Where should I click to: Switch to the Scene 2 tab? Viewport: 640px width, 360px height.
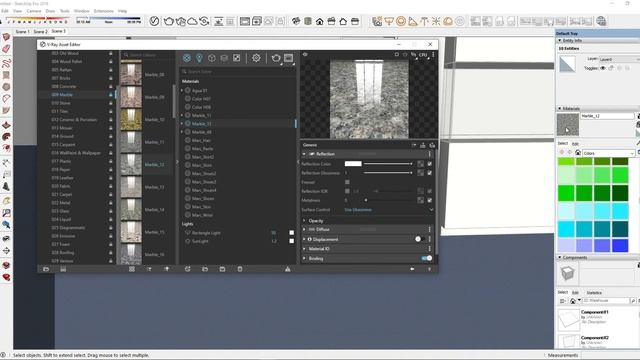click(40, 31)
